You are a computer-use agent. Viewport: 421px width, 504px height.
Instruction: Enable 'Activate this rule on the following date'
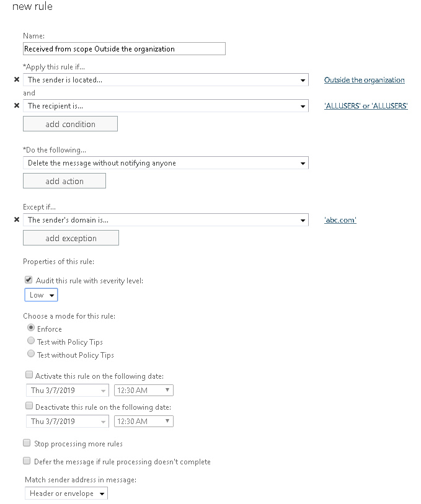click(x=29, y=375)
